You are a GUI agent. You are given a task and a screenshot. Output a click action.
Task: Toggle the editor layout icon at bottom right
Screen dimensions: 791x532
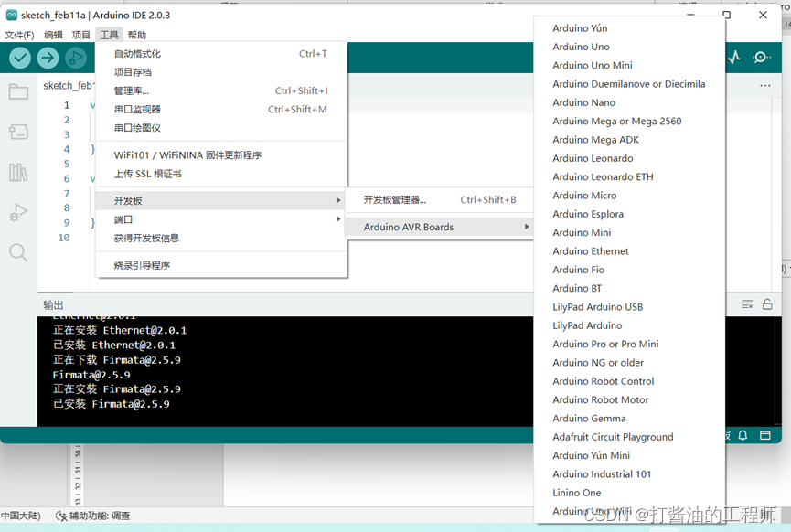[x=766, y=436]
